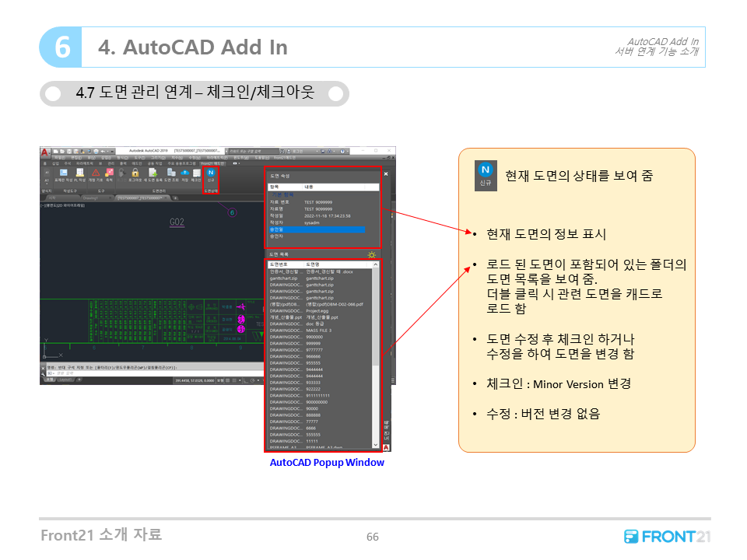The image size is (747, 560).
Task: Click the yellow sun refresh icon in 도면 목록
Action: pos(372,255)
